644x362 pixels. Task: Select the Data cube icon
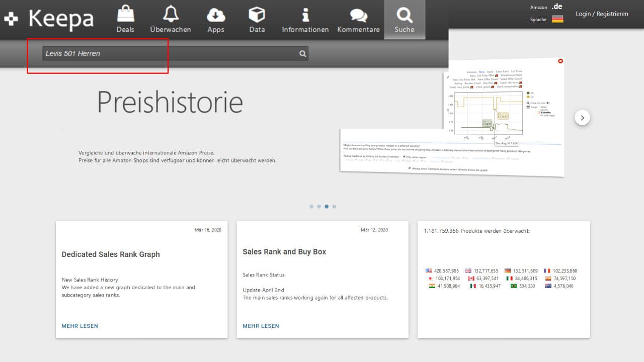pos(257,15)
